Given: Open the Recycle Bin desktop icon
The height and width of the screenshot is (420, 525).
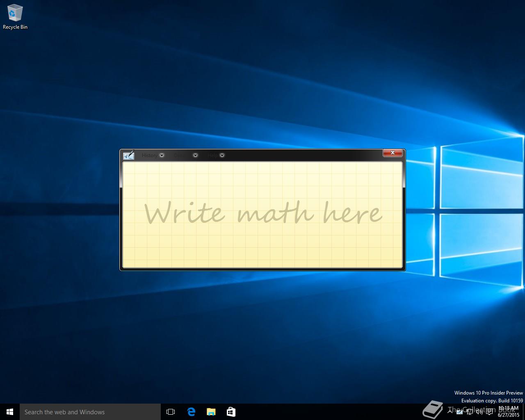Looking at the screenshot, I should (15, 17).
